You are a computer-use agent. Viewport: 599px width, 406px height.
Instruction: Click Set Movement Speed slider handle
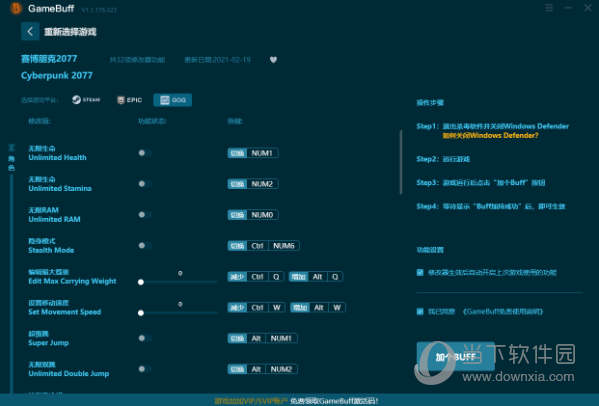pyautogui.click(x=141, y=313)
